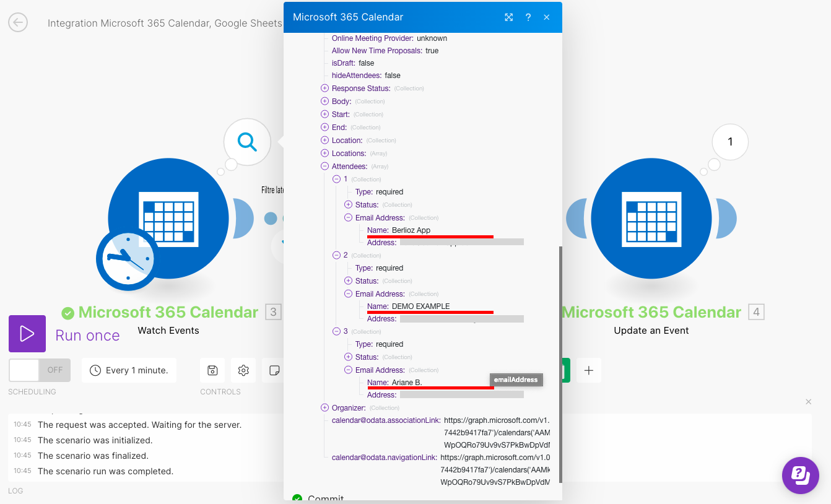This screenshot has width=831, height=504.
Task: Expand the Body collection
Action: [x=324, y=102]
